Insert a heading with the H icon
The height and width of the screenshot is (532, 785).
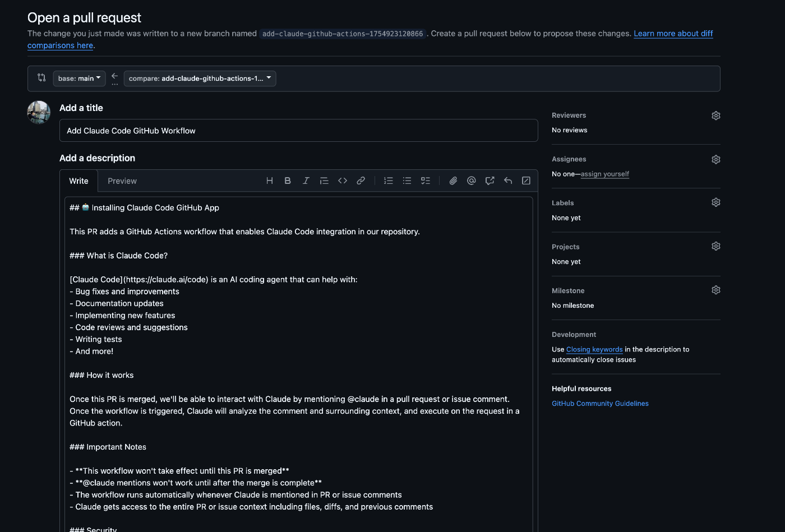pos(270,181)
